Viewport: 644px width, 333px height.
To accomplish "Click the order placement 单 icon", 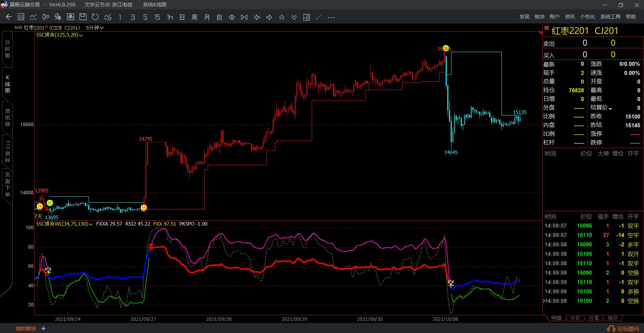I will tap(70, 17).
